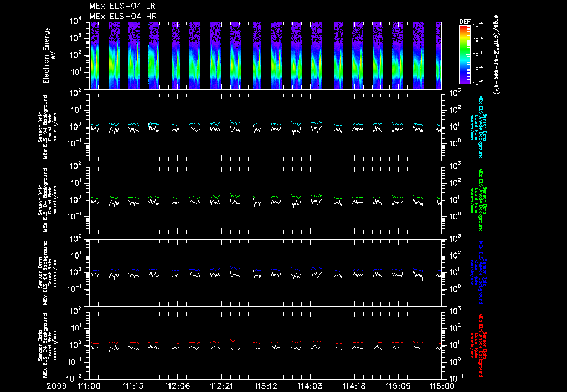Click the 10^-7 tick label on the color bar
This screenshot has height=392, width=567.
(x=479, y=83)
